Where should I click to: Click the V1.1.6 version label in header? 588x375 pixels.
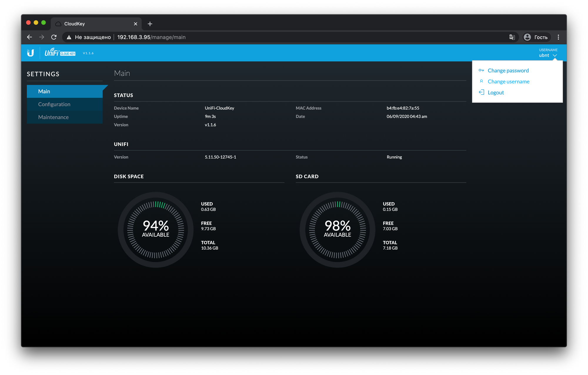[x=88, y=53]
